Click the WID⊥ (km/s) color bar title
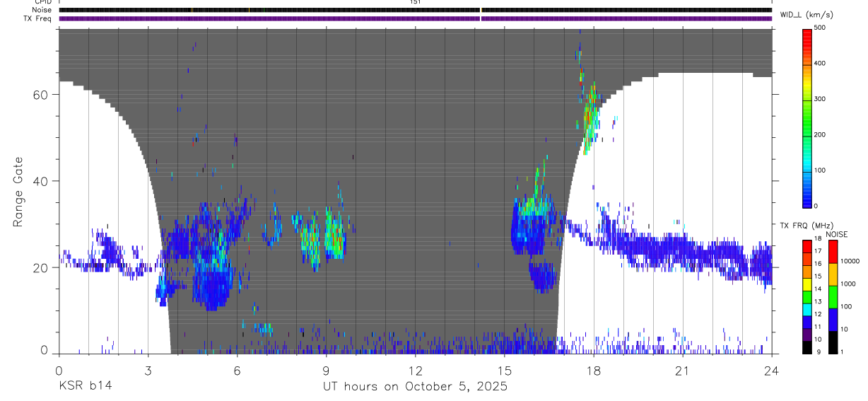868x401 pixels. point(808,14)
